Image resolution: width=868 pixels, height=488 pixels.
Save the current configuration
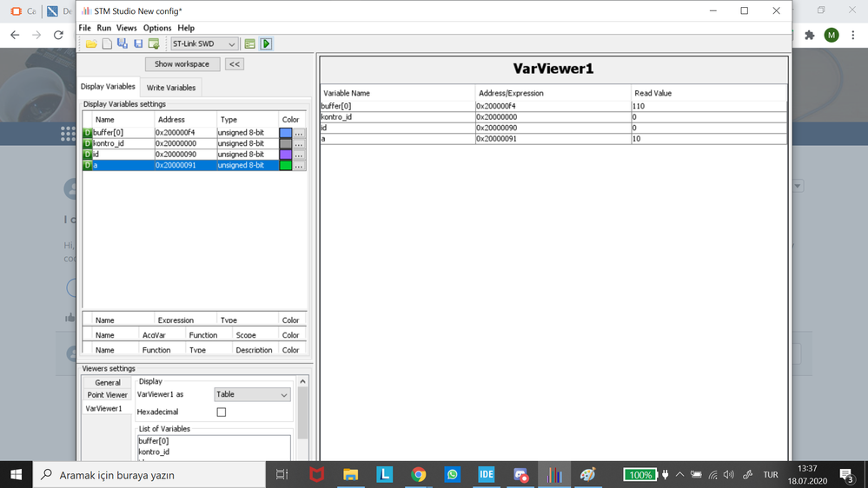pyautogui.click(x=138, y=43)
